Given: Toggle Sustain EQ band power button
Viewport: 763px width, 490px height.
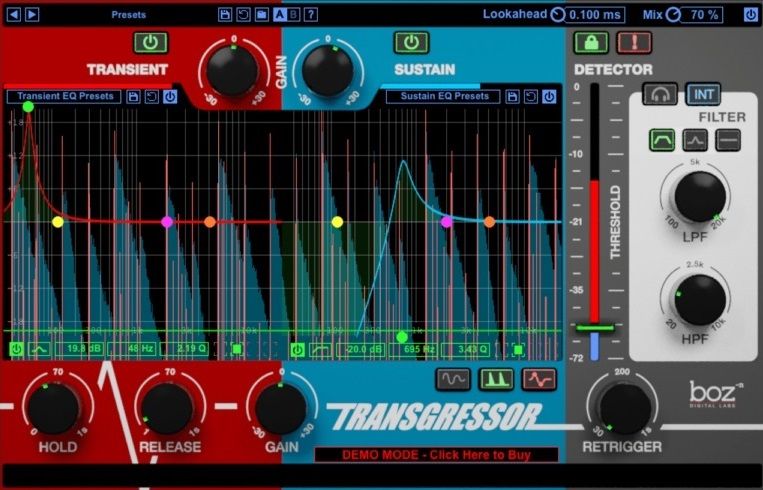Looking at the screenshot, I should point(297,349).
